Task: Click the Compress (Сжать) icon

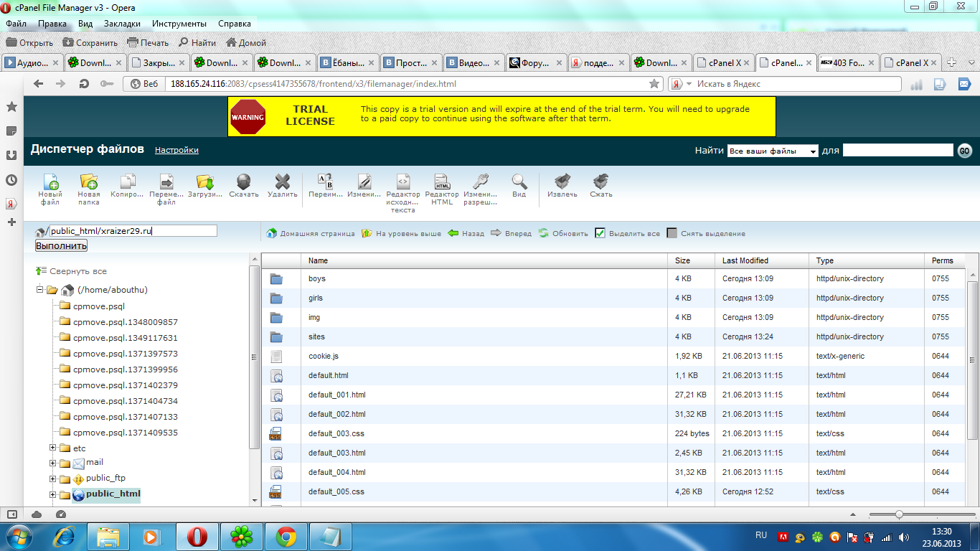Action: coord(601,182)
